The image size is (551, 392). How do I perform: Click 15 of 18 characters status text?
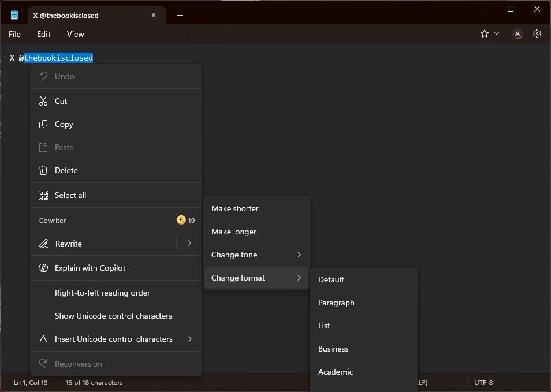94,383
